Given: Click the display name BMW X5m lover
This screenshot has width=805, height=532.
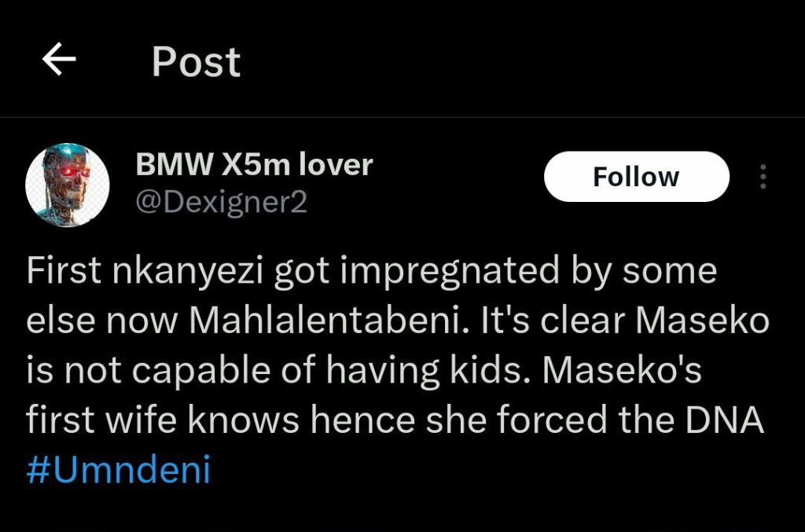Looking at the screenshot, I should 253,165.
